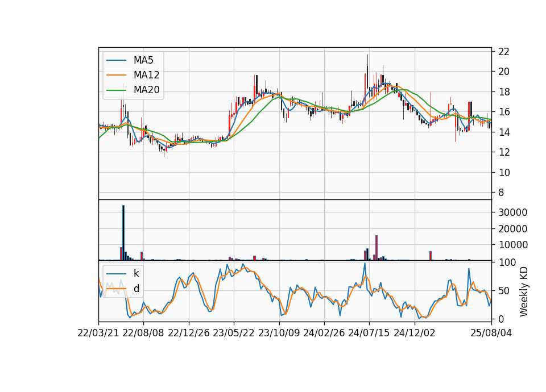Click the price axis label 20
546x392 pixels.
tap(504, 72)
